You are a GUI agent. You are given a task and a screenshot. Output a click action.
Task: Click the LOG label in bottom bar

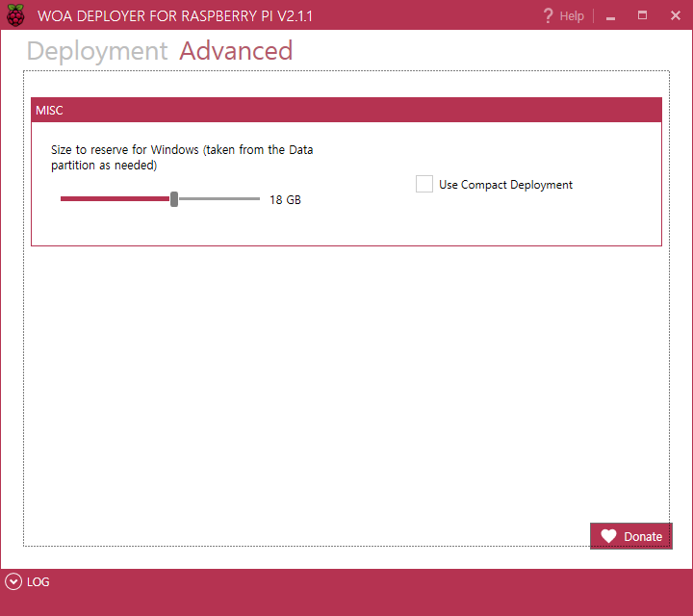tap(38, 582)
